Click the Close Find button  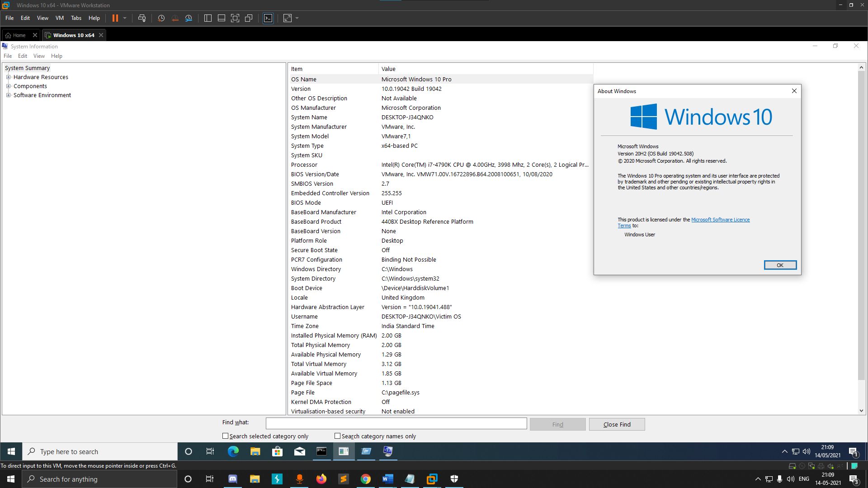pyautogui.click(x=617, y=424)
